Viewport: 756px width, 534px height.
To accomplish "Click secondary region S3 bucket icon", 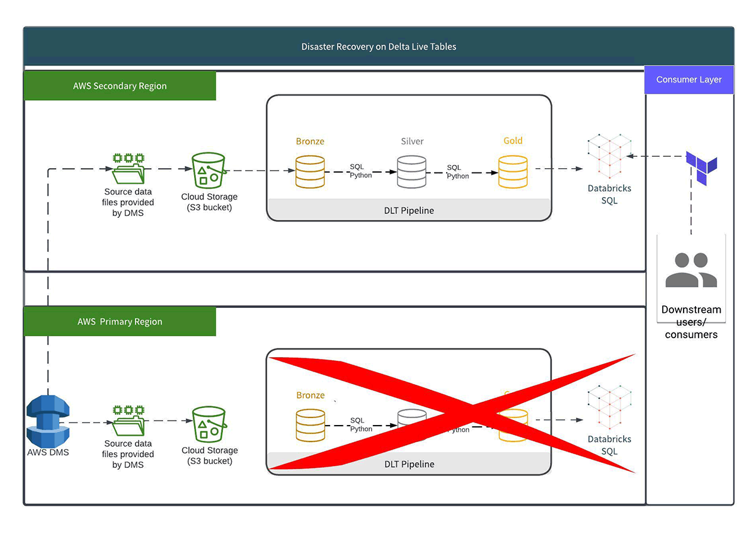I will tap(209, 170).
